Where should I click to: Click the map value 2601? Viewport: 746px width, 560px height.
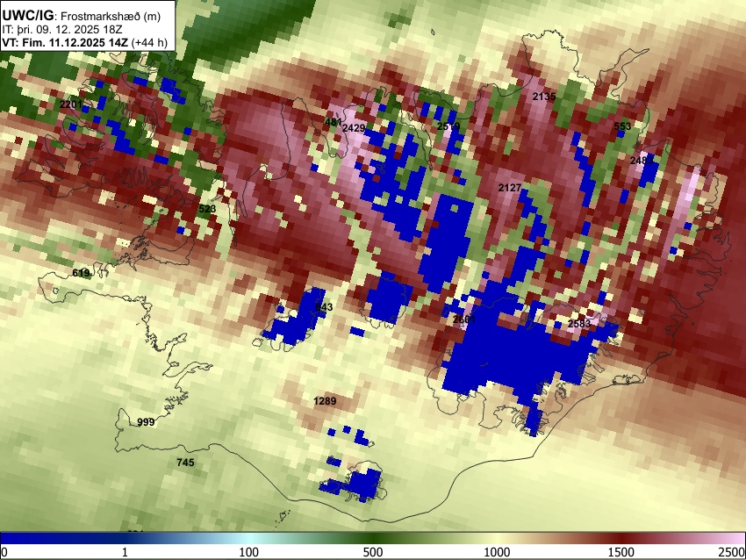pos(464,319)
